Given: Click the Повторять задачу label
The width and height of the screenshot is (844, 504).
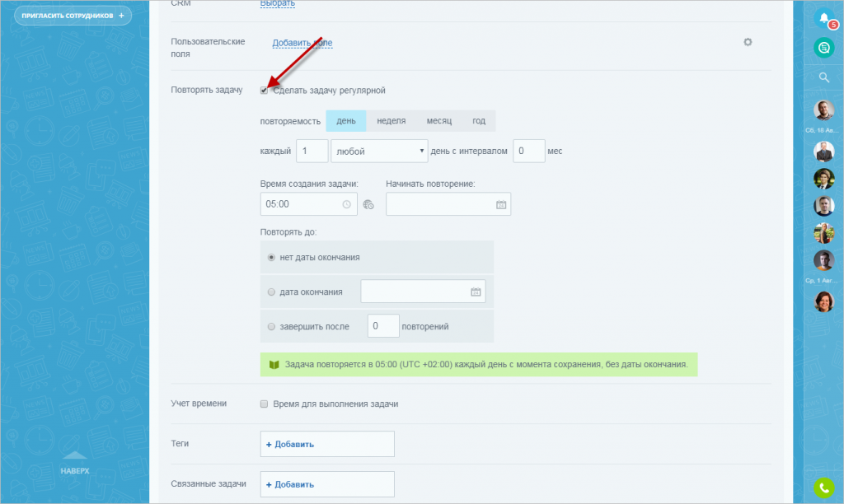Looking at the screenshot, I should coord(207,90).
